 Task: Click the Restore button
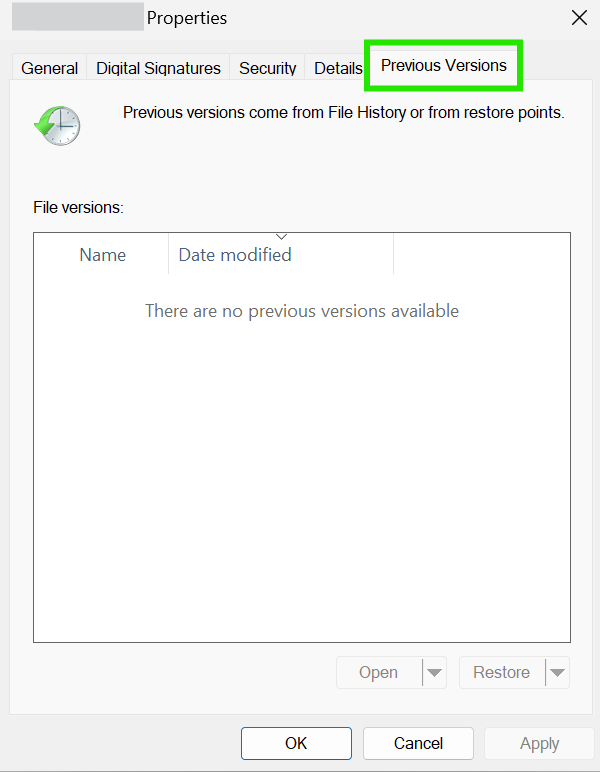click(502, 673)
